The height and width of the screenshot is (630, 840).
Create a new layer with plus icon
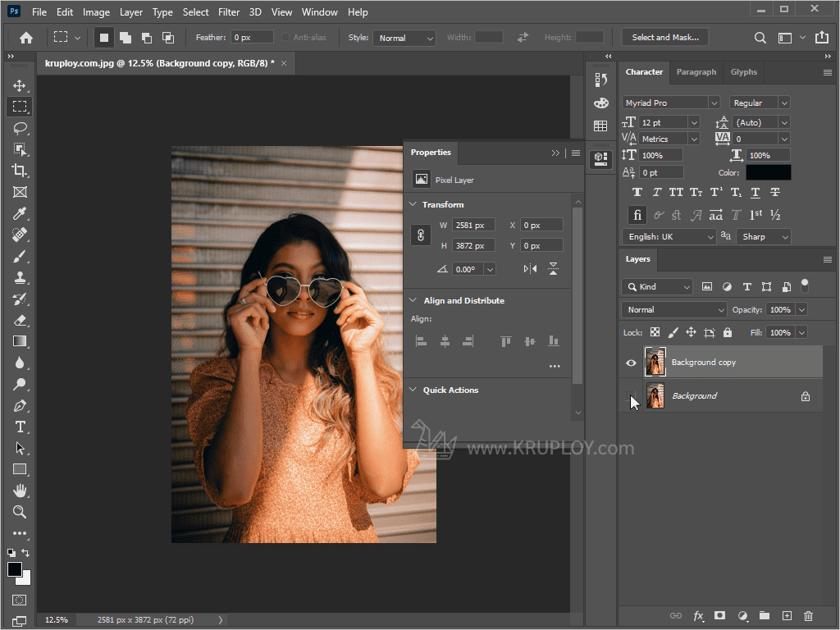(787, 616)
